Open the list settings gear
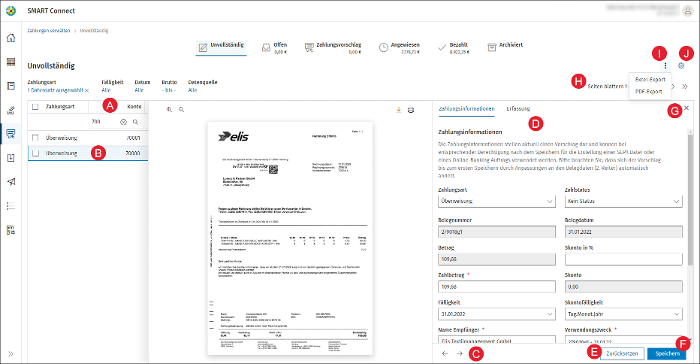700x364 pixels. [x=681, y=66]
